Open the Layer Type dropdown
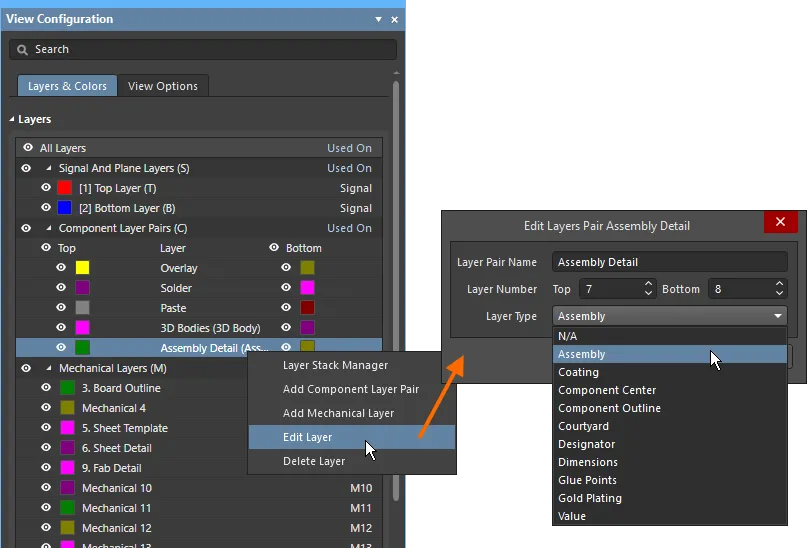The image size is (807, 548). [670, 316]
